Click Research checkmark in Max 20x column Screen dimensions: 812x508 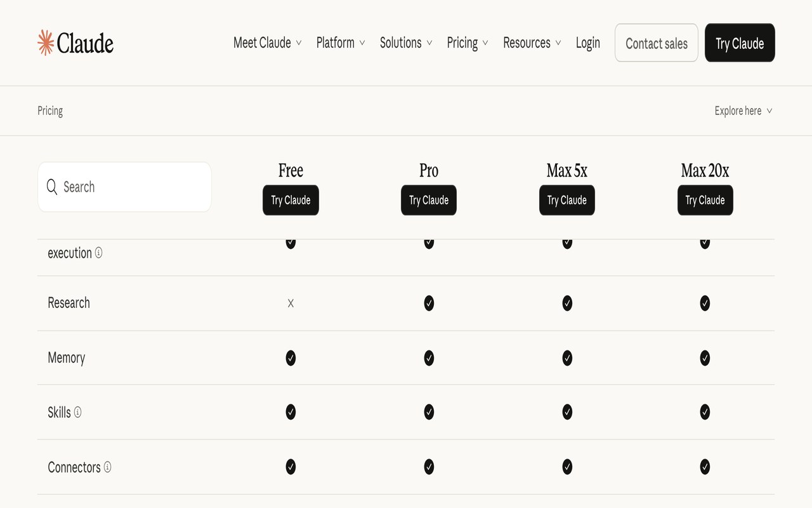click(x=705, y=304)
